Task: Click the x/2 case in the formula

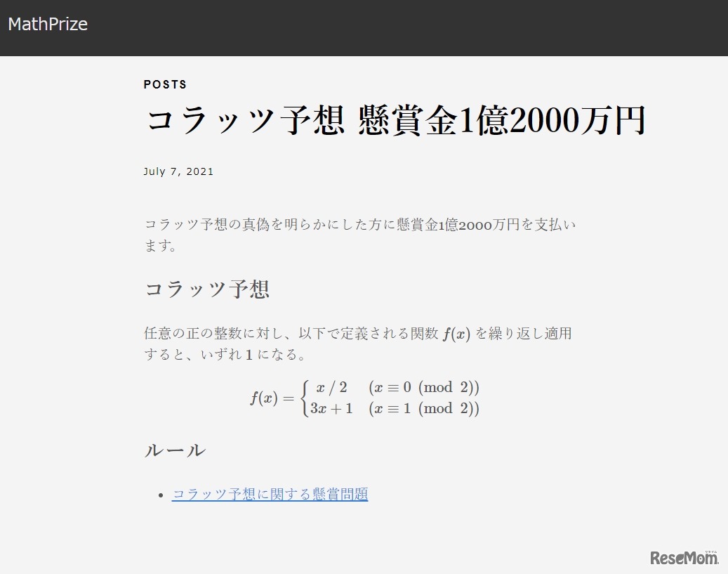Action: coord(333,387)
